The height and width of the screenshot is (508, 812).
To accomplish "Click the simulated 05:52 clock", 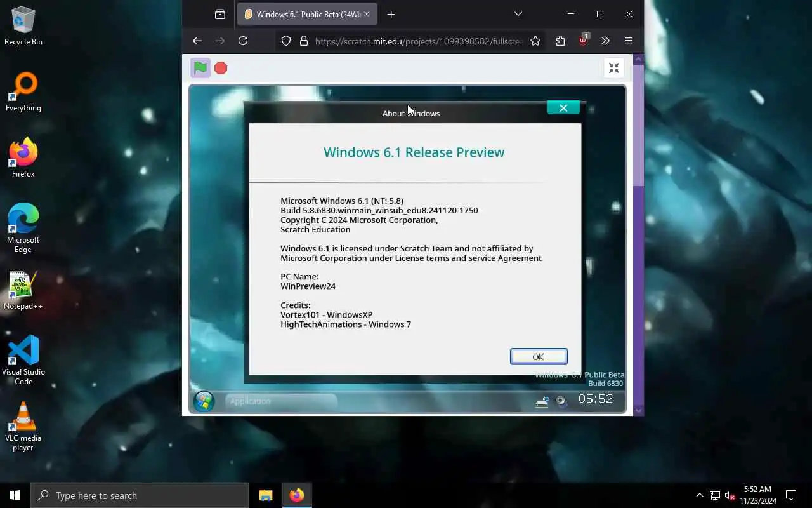I will pyautogui.click(x=595, y=399).
